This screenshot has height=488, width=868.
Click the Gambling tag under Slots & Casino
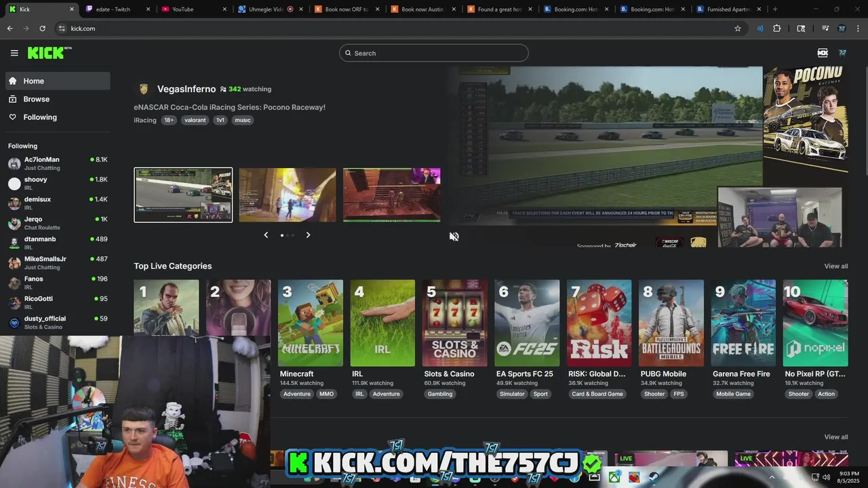pos(440,394)
